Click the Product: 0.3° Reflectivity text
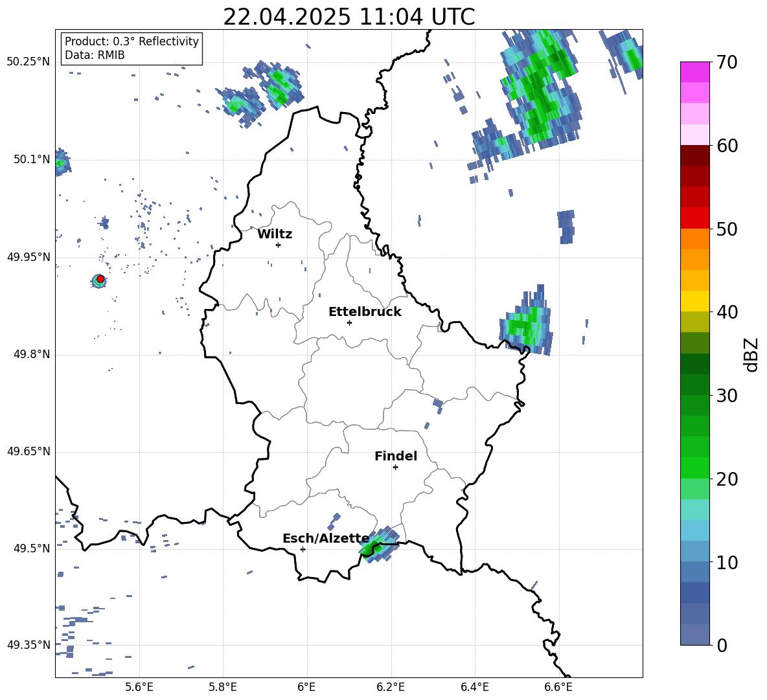 point(132,41)
